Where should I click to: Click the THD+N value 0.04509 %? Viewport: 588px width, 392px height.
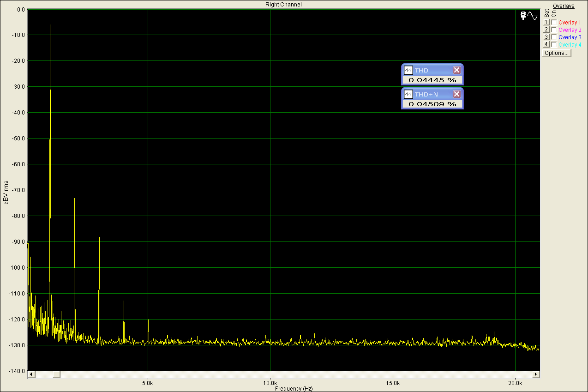tap(432, 104)
